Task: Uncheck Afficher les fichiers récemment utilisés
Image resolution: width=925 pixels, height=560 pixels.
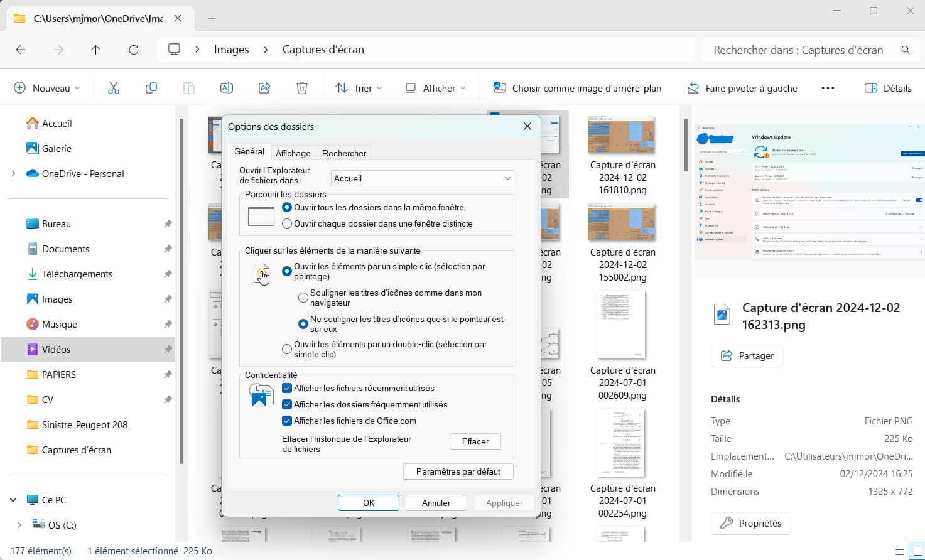Action: click(287, 388)
